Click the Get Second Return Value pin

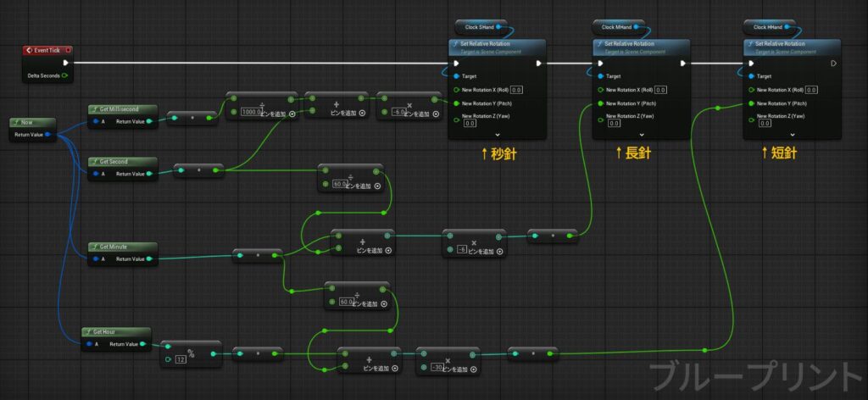[x=150, y=174]
